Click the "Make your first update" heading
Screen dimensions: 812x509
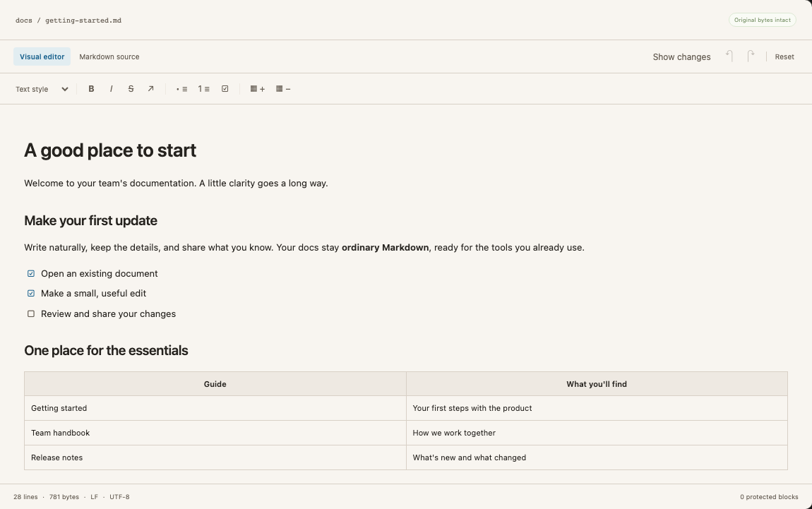90,220
